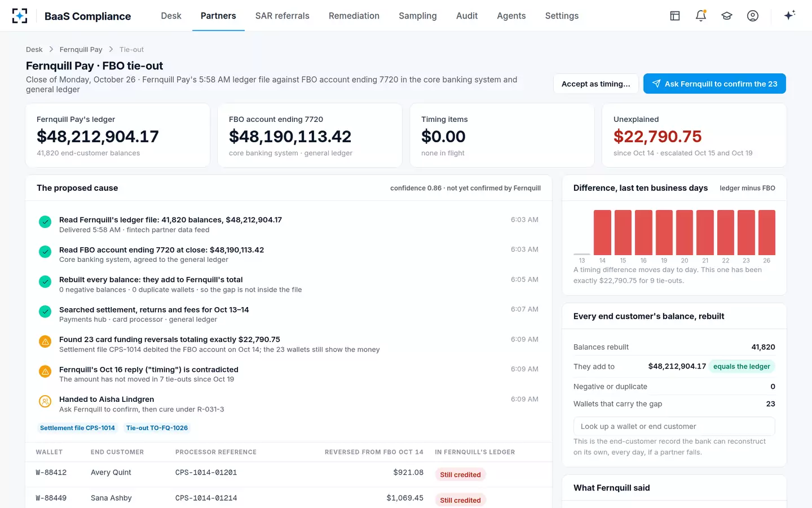
Task: Switch to the Audit tab
Action: pyautogui.click(x=467, y=16)
